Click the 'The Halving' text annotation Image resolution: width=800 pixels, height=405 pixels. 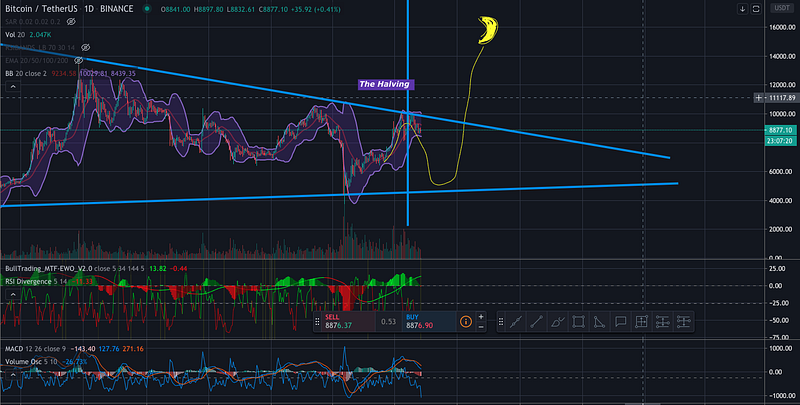386,84
